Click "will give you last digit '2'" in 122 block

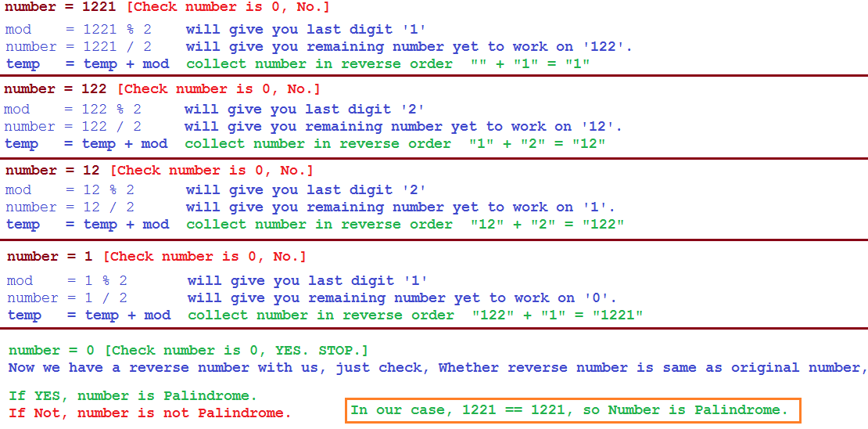tap(304, 109)
